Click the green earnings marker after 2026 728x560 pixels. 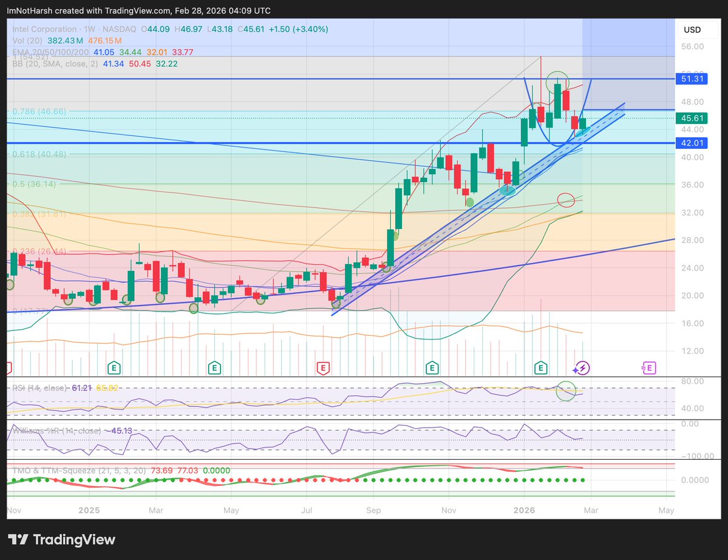[540, 368]
